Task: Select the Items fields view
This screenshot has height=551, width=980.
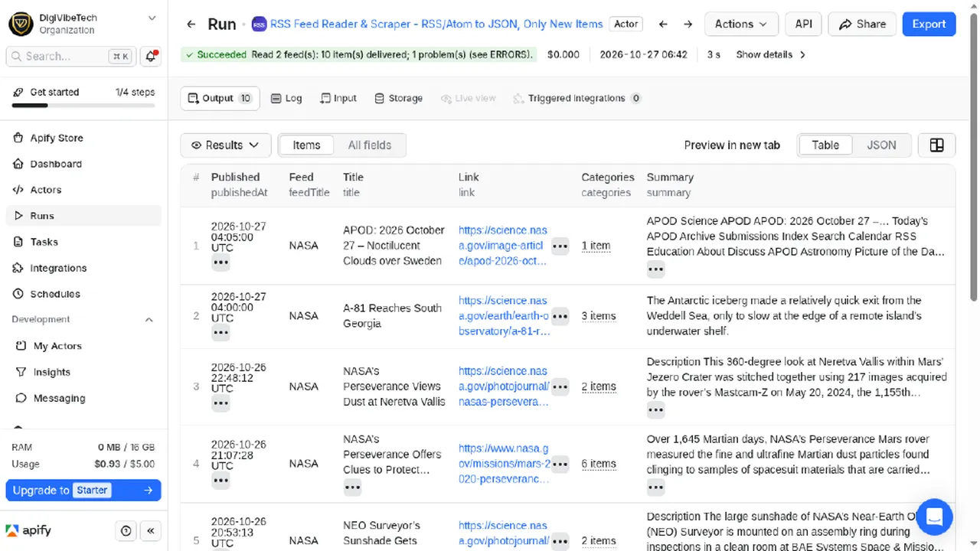Action: pyautogui.click(x=306, y=145)
